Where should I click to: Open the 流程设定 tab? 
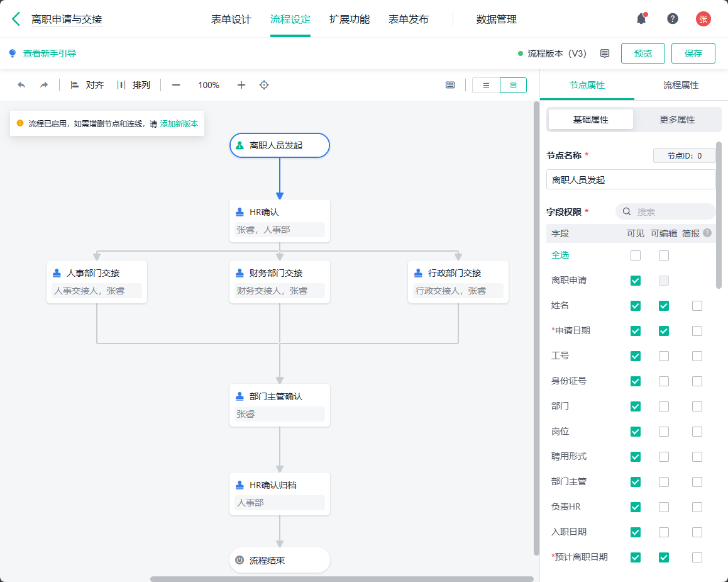290,19
